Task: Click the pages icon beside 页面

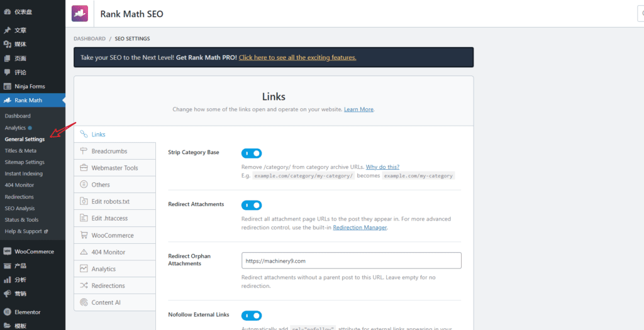Action: coord(7,58)
